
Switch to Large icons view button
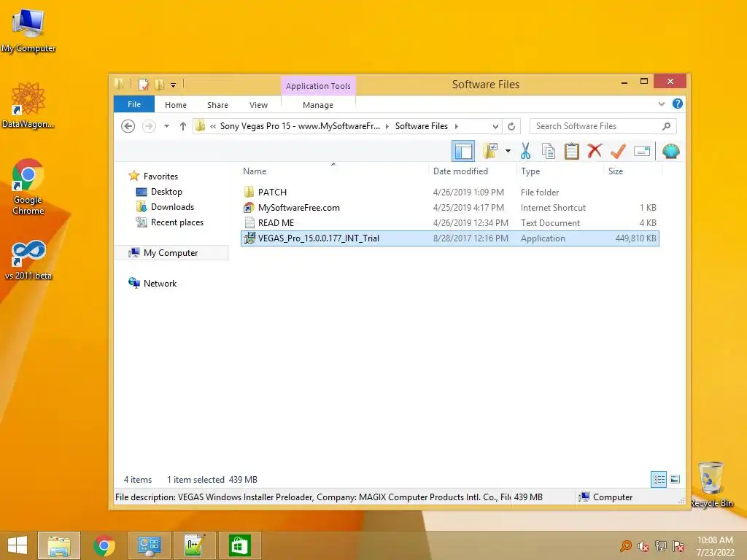pos(675,479)
